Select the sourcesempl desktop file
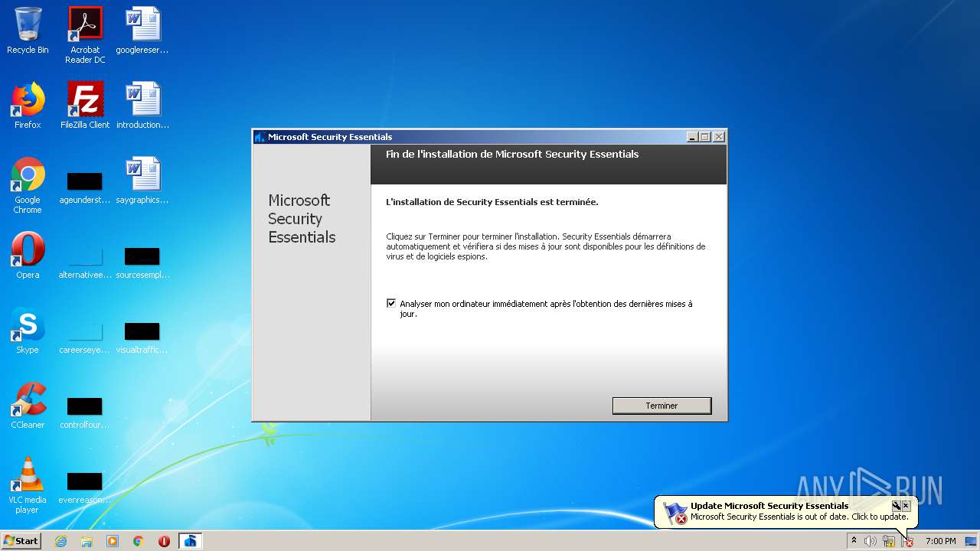Viewport: 980px width, 551px height. point(142,262)
